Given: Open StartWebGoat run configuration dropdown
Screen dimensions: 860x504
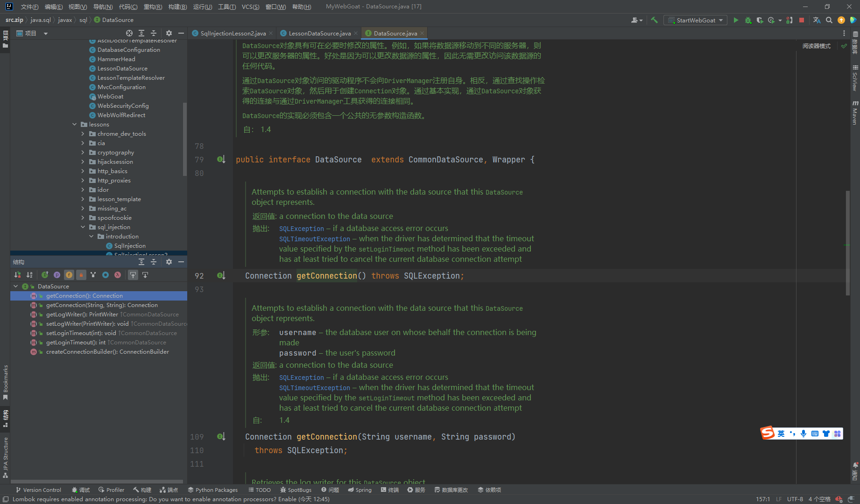Looking at the screenshot, I should 695,20.
